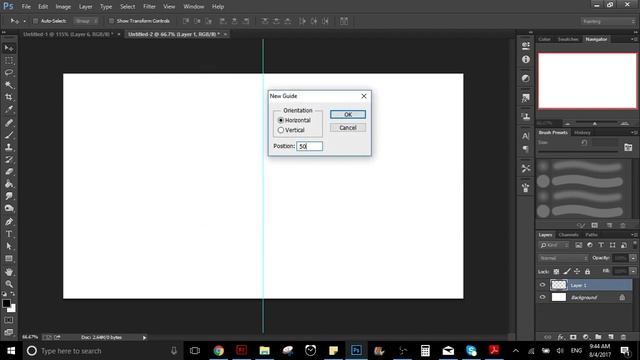Screen dimensions: 640x360
Task: Switch to the Channels tab
Action: tap(568, 235)
